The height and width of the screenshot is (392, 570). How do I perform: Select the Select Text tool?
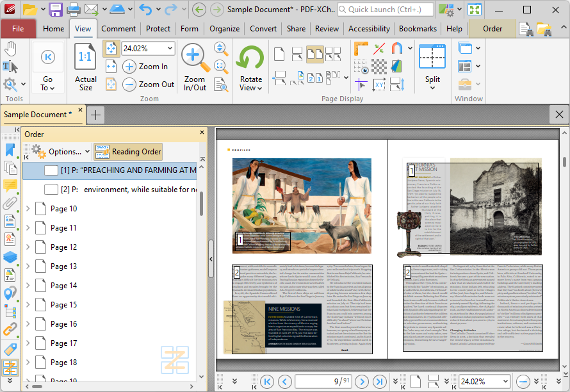10,67
